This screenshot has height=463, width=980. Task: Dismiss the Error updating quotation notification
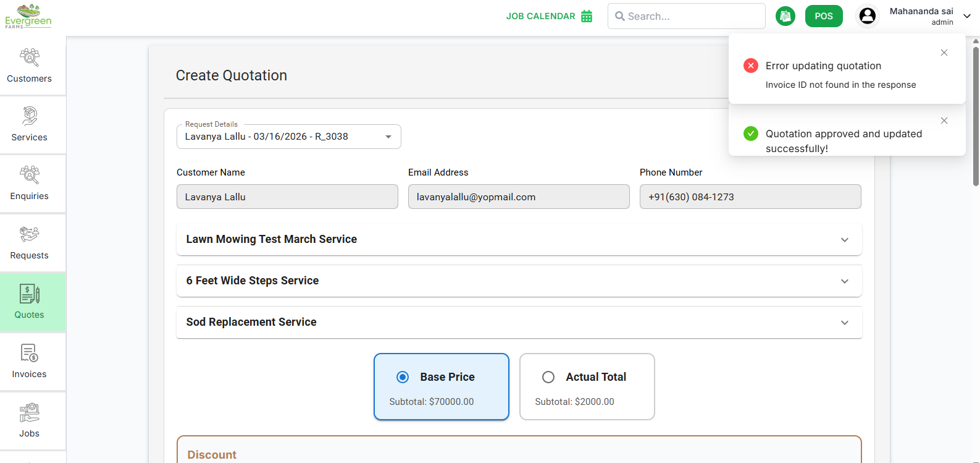pyautogui.click(x=944, y=53)
